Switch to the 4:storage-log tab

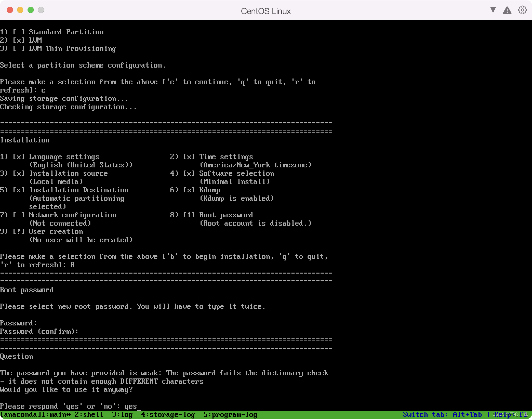point(168,415)
